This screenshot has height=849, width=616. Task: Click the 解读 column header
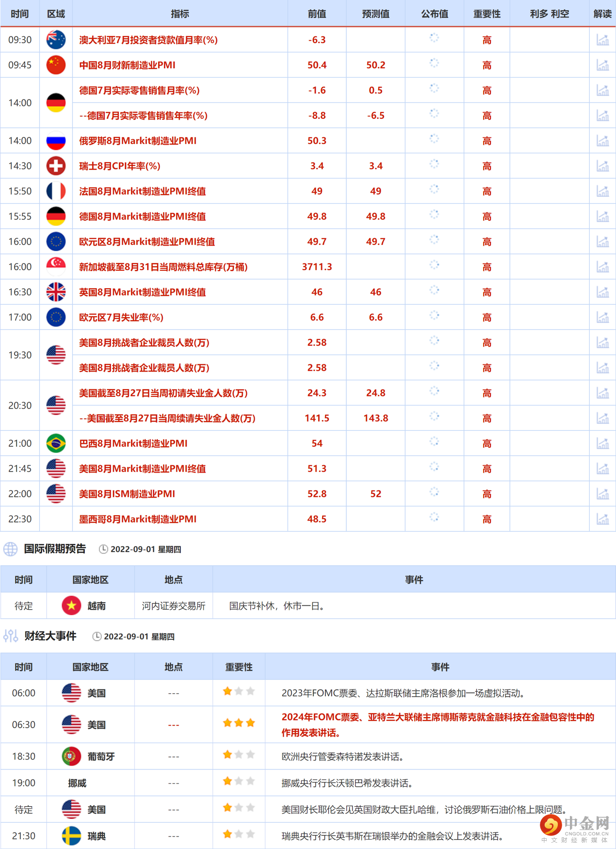tap(602, 14)
